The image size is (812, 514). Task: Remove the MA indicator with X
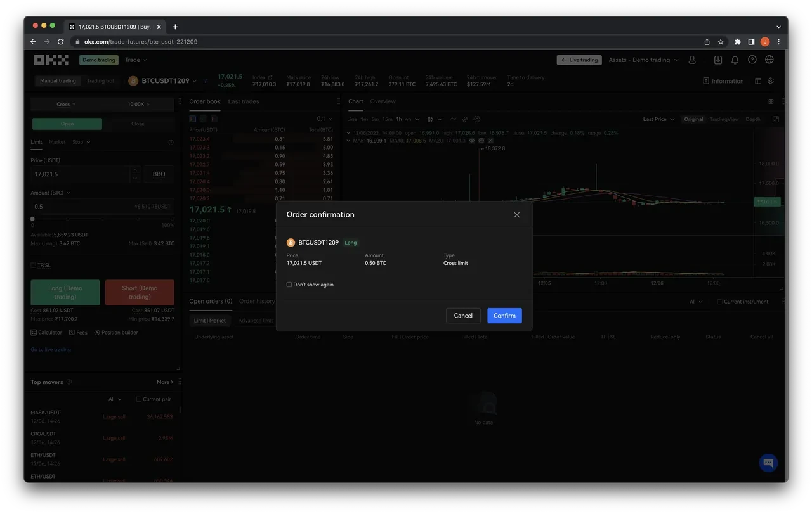click(490, 141)
